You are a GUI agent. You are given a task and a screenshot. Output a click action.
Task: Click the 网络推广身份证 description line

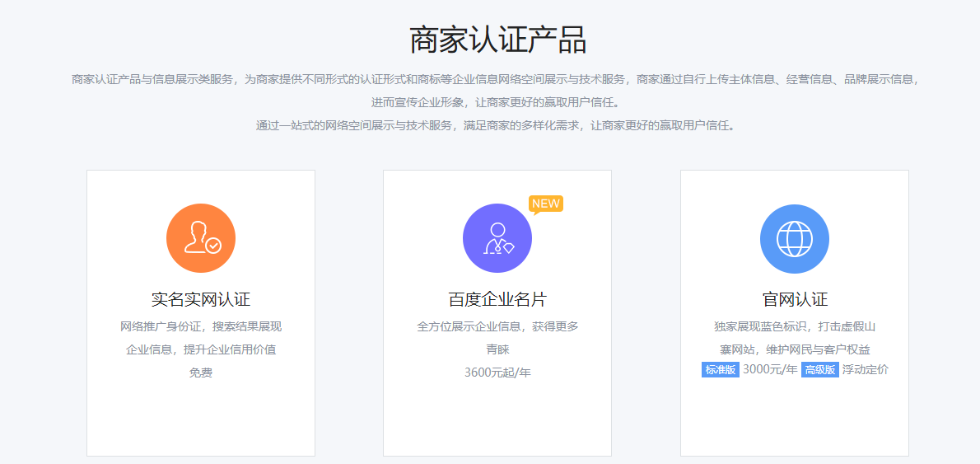(x=201, y=326)
